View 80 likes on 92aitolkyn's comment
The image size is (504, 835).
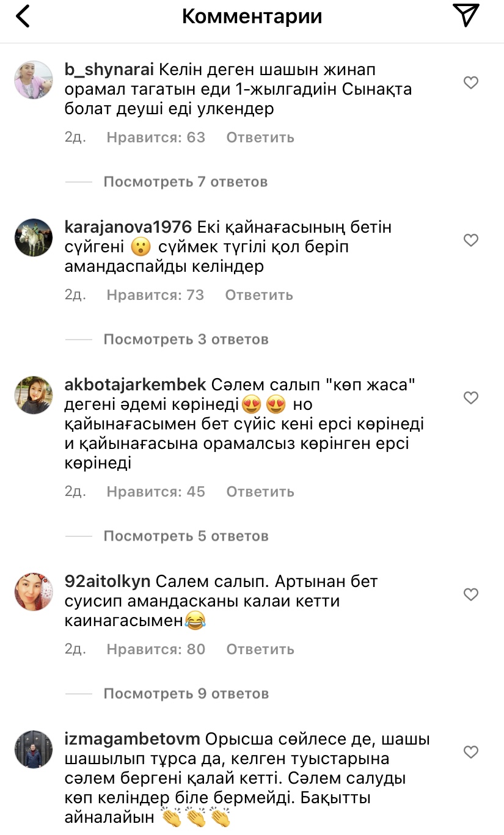[x=156, y=649]
